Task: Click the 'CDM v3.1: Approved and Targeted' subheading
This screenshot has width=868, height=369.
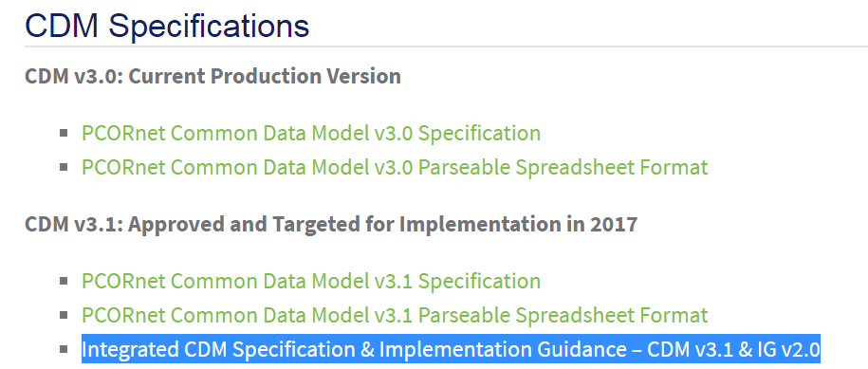Action: [x=331, y=224]
